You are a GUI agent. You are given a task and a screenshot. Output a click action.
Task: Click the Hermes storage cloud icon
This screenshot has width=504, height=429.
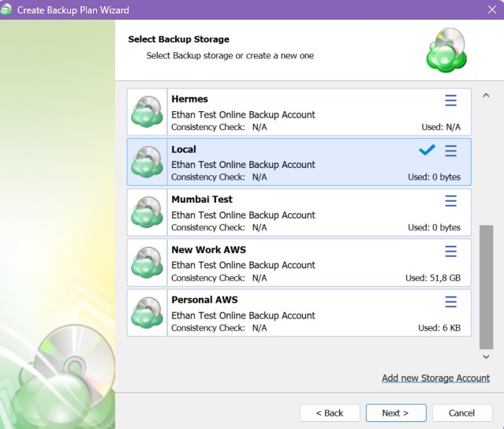click(x=147, y=113)
